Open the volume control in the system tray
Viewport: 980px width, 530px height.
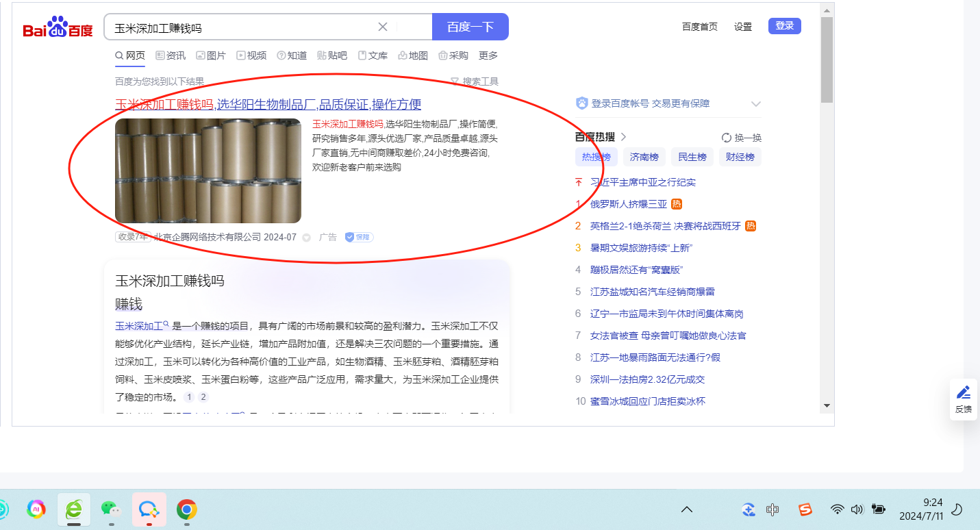point(856,509)
